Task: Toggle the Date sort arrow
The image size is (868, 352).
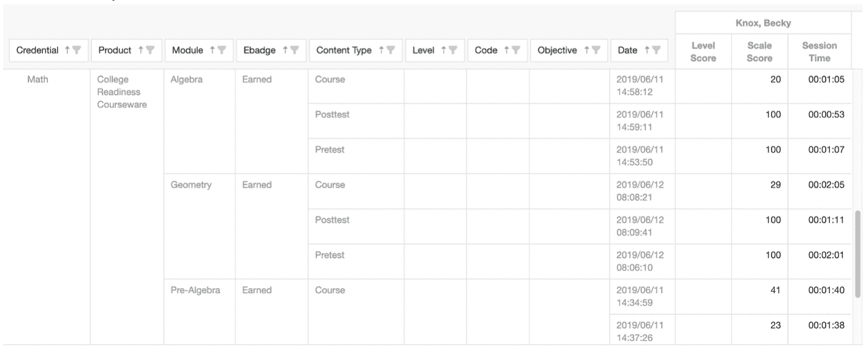Action: (x=647, y=50)
